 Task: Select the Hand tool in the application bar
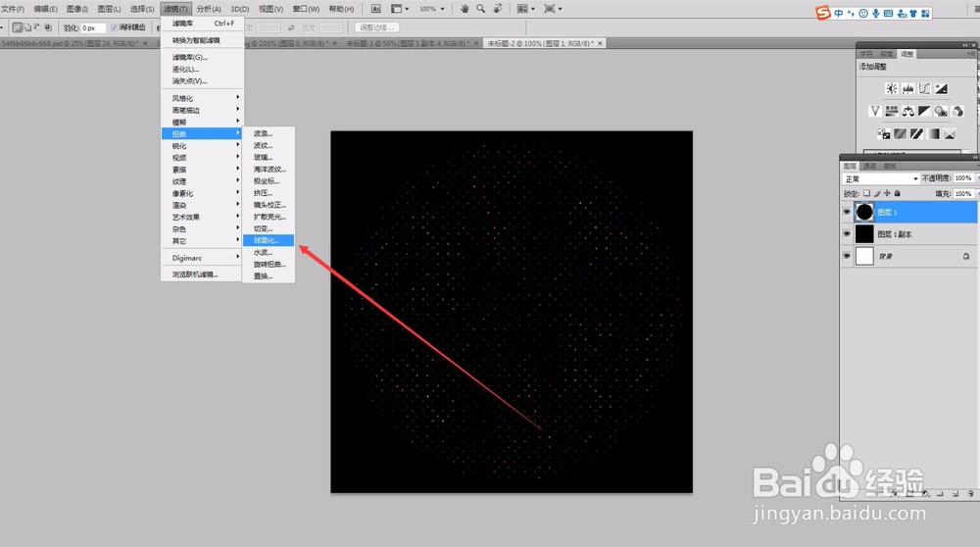pyautogui.click(x=465, y=9)
